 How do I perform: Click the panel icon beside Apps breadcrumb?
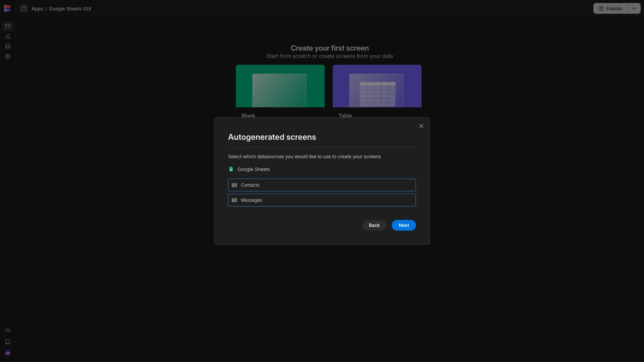coord(24,8)
